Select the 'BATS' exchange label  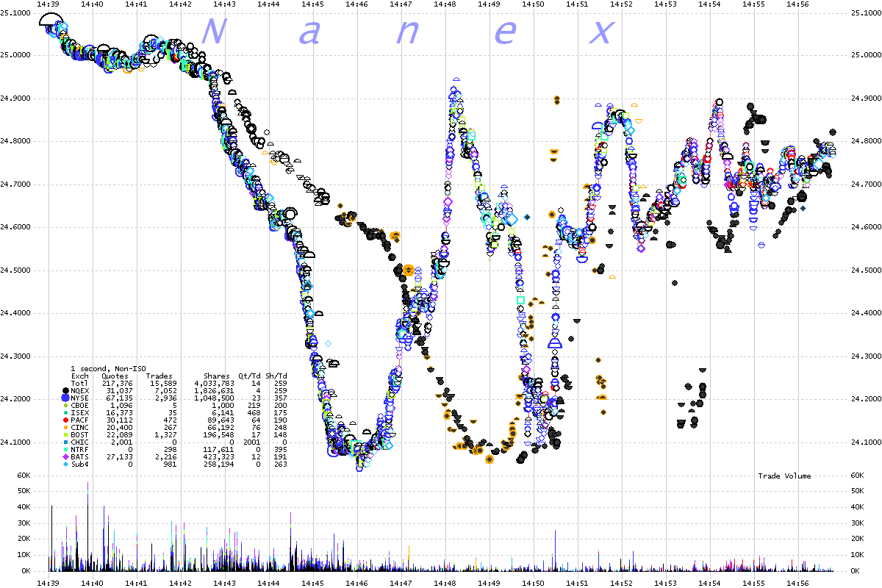[x=79, y=456]
